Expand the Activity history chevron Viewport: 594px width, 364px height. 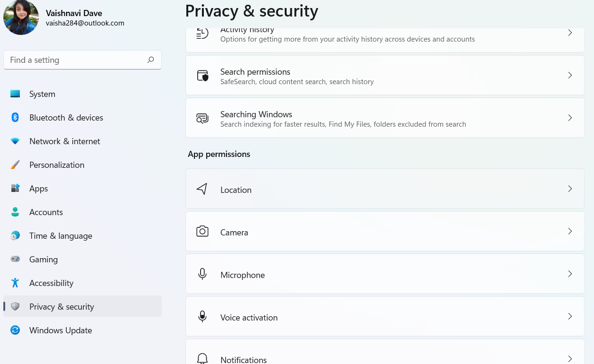(x=570, y=33)
